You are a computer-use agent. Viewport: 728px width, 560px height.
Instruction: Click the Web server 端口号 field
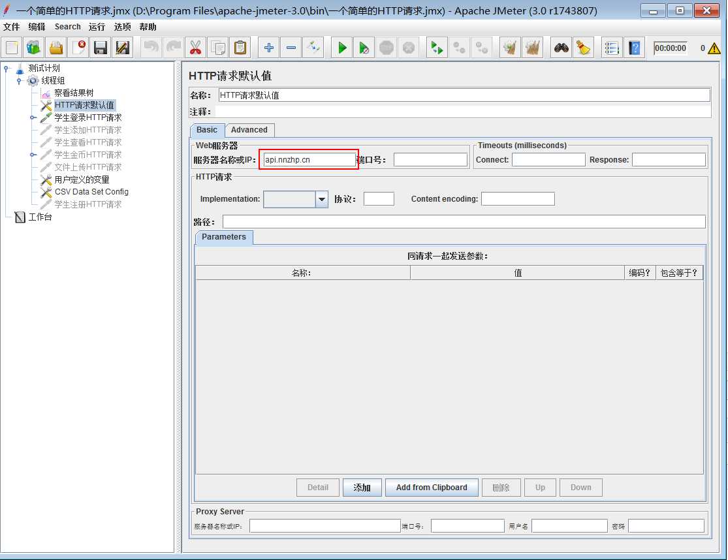[x=430, y=160]
